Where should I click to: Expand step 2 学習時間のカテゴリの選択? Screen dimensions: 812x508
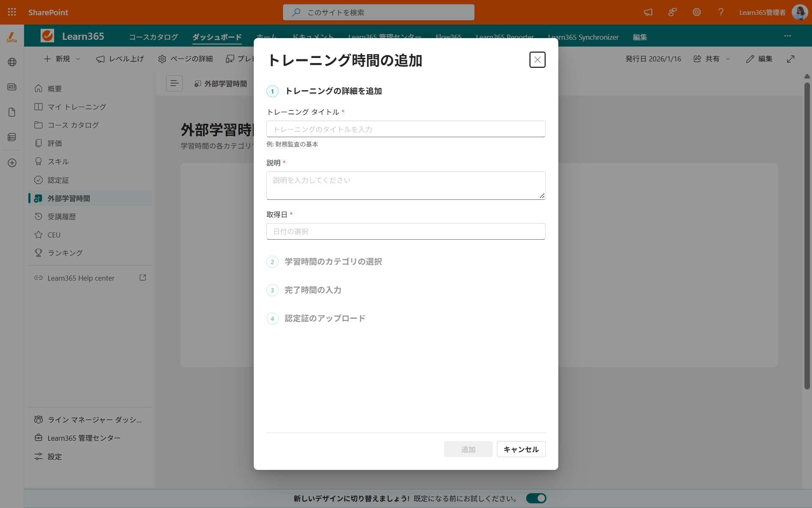pos(324,262)
